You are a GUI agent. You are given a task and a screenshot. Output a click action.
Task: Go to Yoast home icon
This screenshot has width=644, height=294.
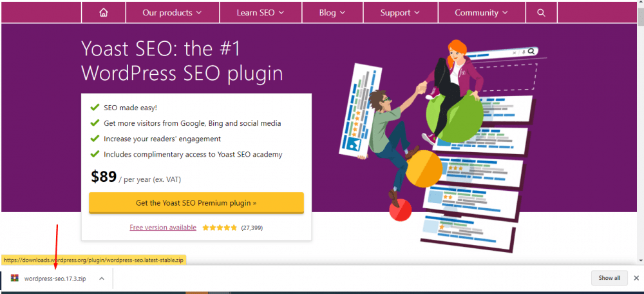pyautogui.click(x=104, y=13)
